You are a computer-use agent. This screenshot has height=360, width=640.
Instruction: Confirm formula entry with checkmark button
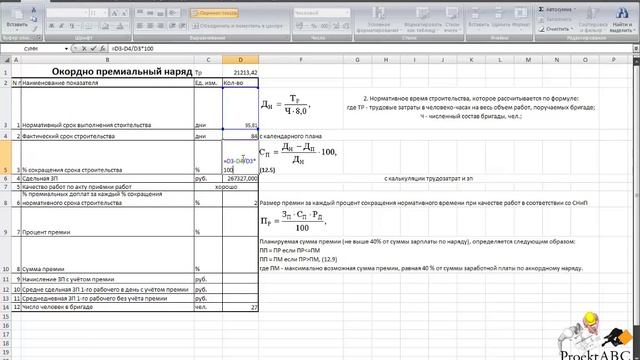(93, 49)
